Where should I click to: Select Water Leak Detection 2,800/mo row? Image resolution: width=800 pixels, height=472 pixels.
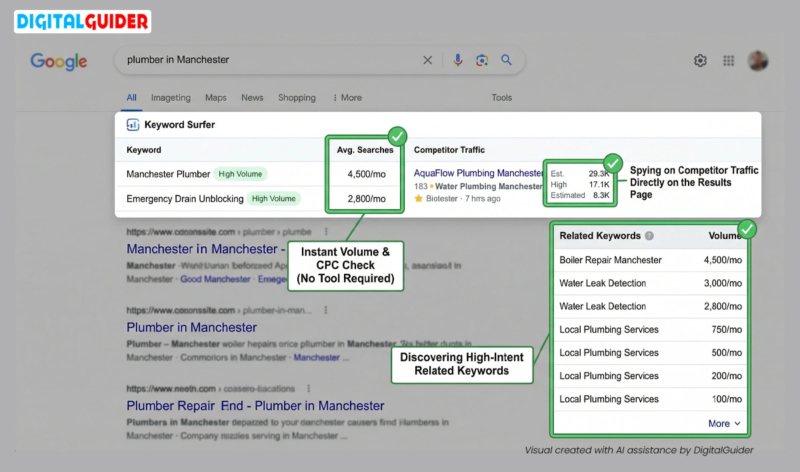click(x=650, y=306)
